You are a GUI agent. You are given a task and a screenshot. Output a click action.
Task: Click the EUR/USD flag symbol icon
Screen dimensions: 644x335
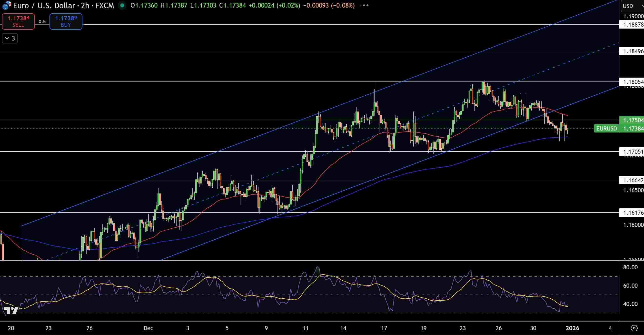point(7,5)
